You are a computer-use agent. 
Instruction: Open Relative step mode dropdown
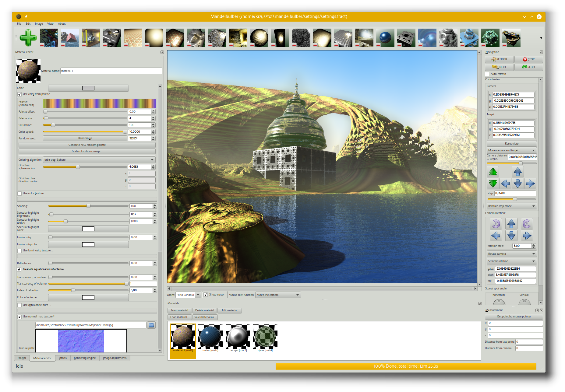point(512,206)
